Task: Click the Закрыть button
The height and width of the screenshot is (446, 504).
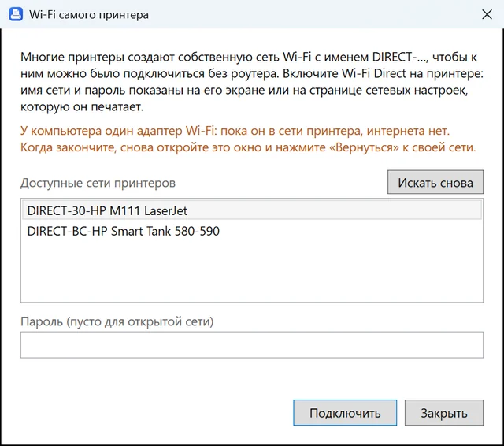Action: (x=444, y=413)
